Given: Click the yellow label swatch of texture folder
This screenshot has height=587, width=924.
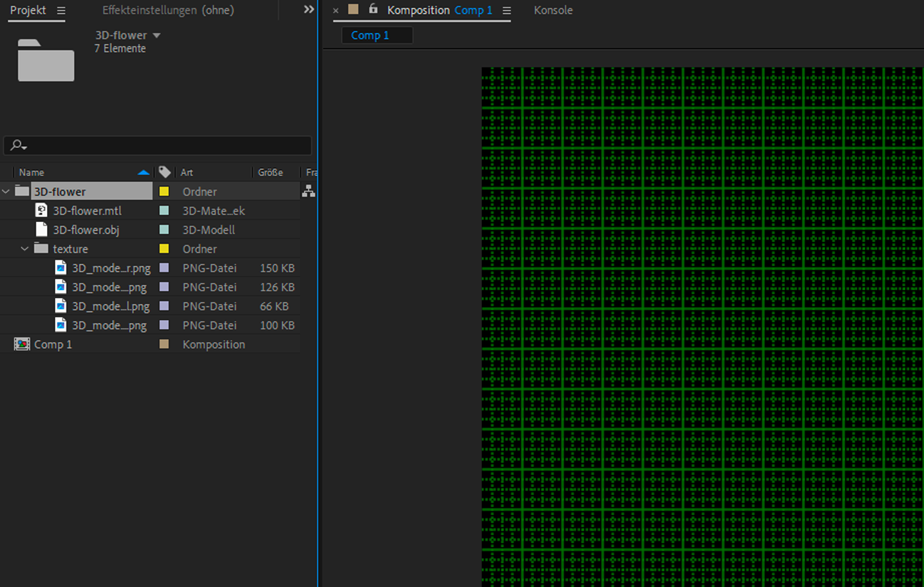Looking at the screenshot, I should pyautogui.click(x=164, y=249).
